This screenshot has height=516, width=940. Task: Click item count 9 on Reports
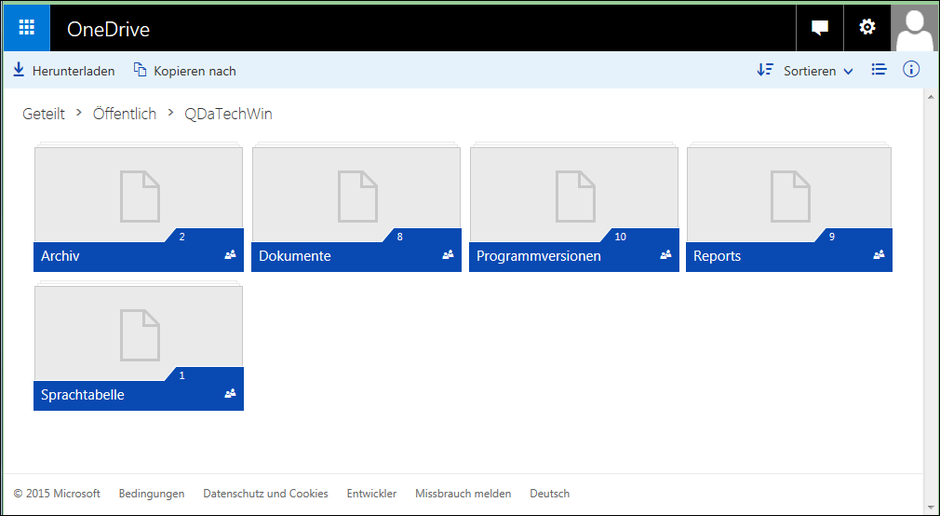(x=831, y=237)
